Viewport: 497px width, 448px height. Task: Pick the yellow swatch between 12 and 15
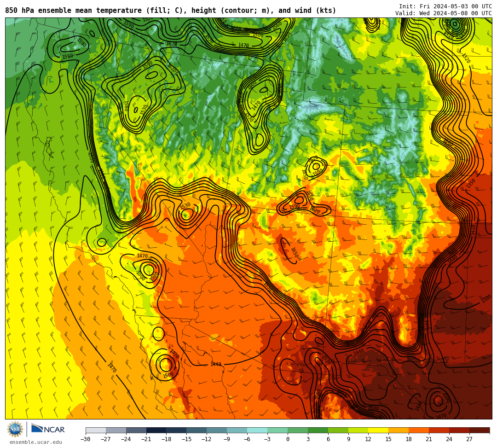(x=378, y=431)
